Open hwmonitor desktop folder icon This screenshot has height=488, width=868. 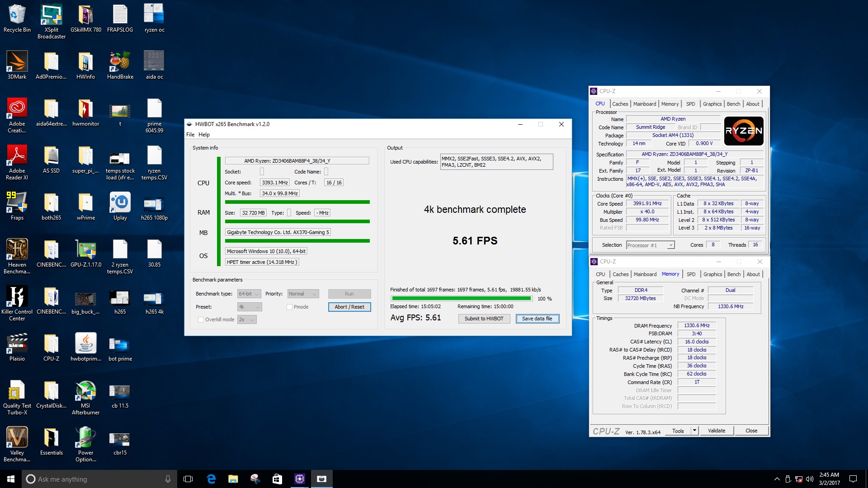click(86, 112)
